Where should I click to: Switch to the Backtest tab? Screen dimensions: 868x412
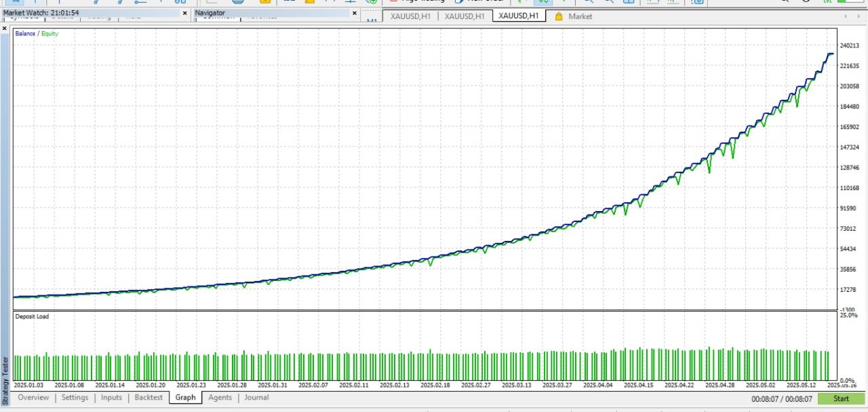pos(149,398)
